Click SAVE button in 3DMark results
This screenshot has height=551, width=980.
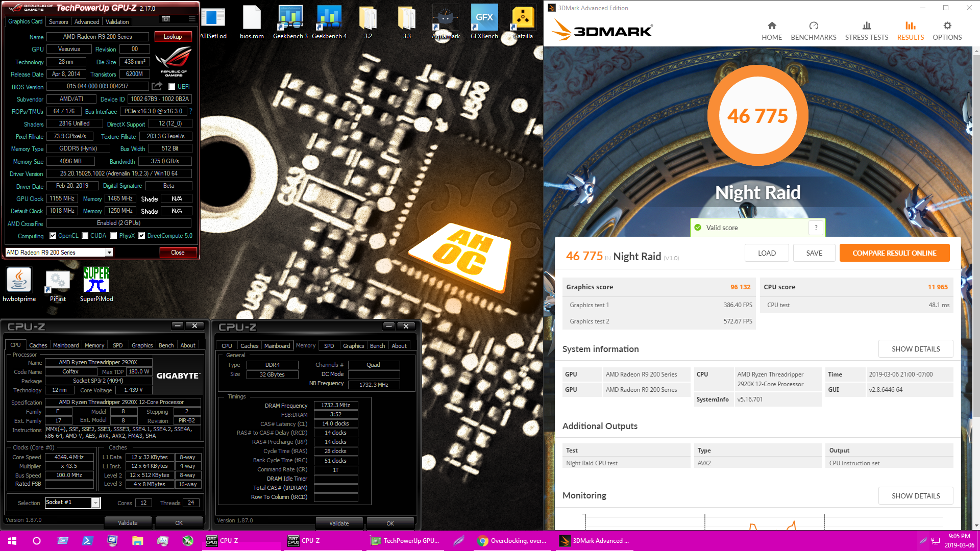click(x=814, y=253)
